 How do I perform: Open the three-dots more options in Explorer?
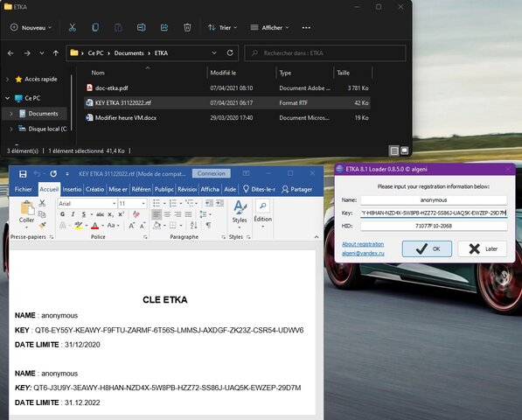[x=306, y=28]
